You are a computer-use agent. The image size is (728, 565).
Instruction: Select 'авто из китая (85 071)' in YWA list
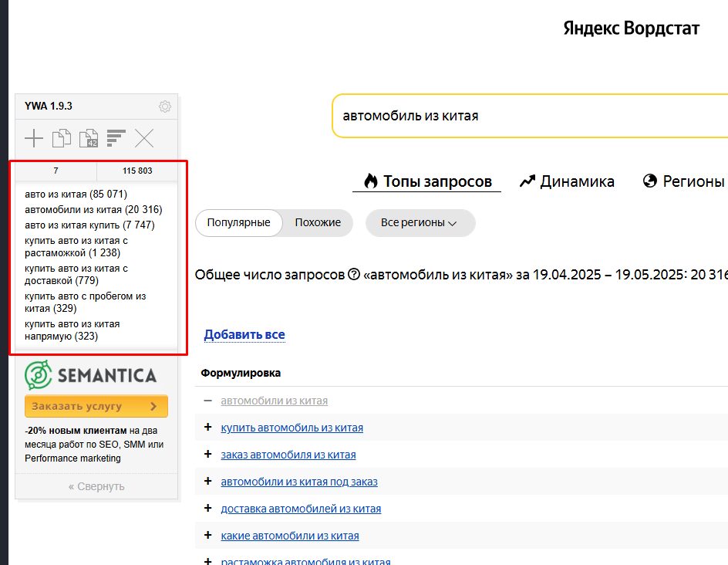coord(76,194)
